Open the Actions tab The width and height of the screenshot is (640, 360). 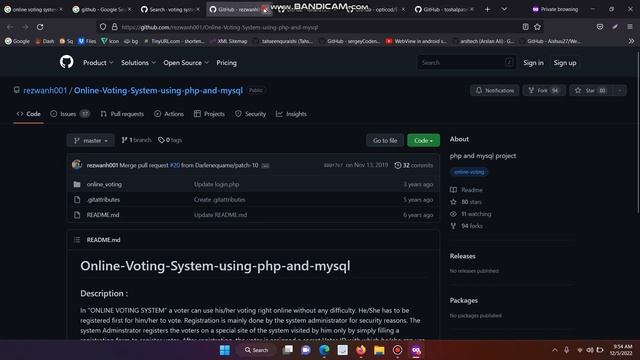pos(169,114)
